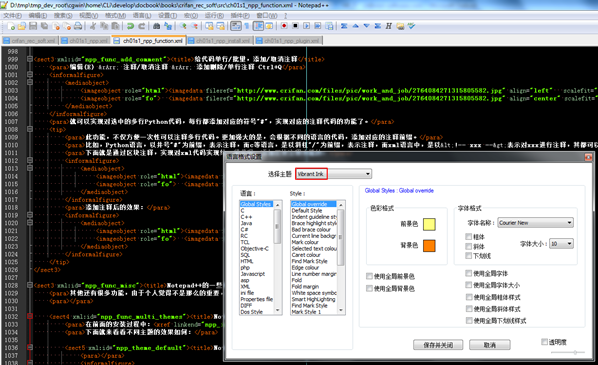Select "Default Style" in the Style list
Viewport: 598px width, 365px height.
(x=307, y=211)
